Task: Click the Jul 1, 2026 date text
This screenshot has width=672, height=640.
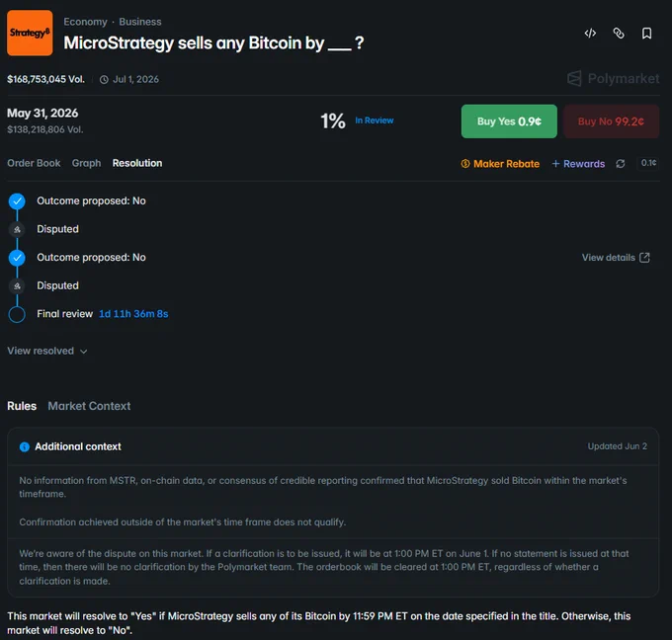Action: (x=135, y=79)
